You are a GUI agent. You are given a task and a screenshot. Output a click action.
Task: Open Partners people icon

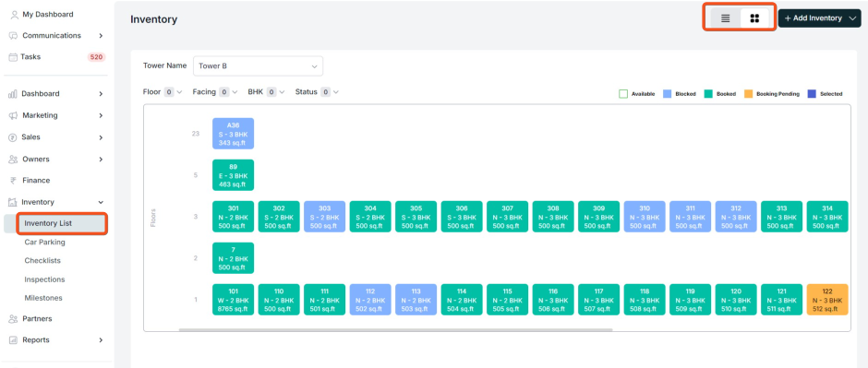point(13,319)
